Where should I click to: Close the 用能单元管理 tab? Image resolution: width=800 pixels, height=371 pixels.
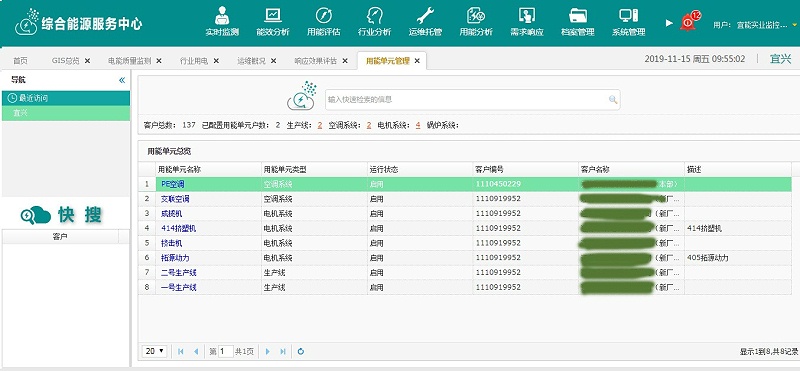pyautogui.click(x=417, y=61)
